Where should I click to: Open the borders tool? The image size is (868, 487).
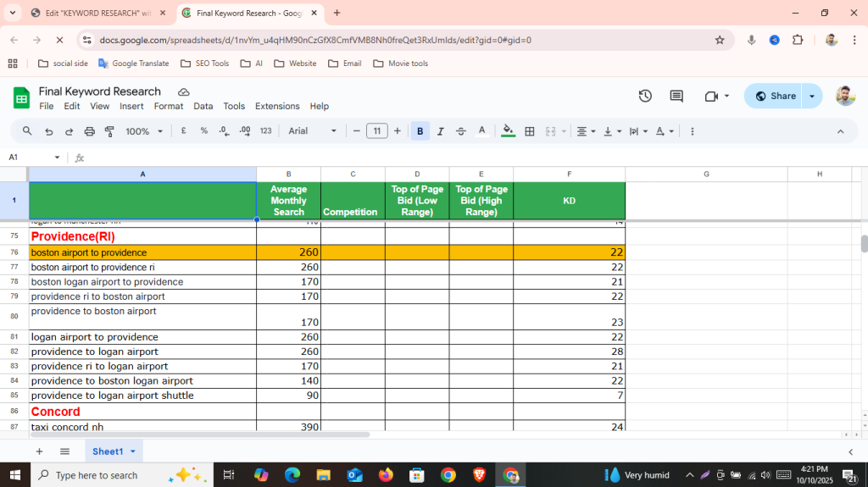[x=530, y=131]
